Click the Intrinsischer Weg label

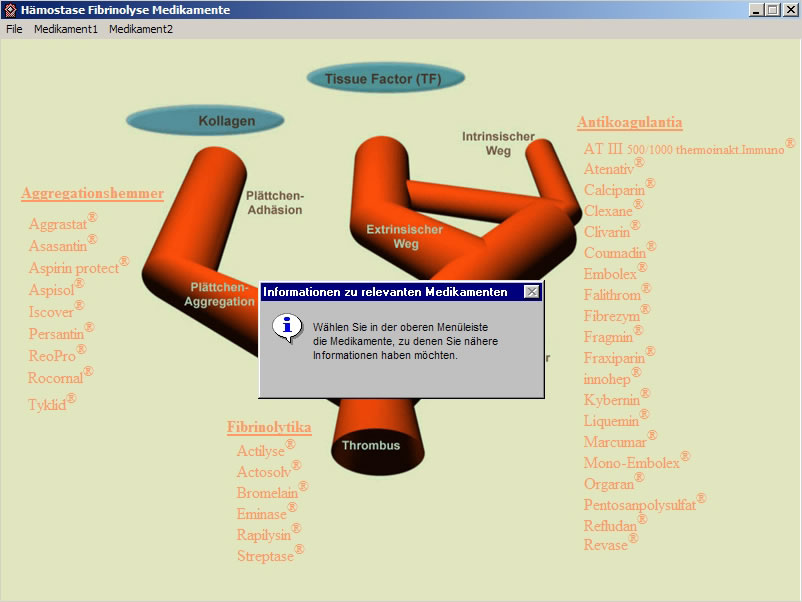[498, 143]
